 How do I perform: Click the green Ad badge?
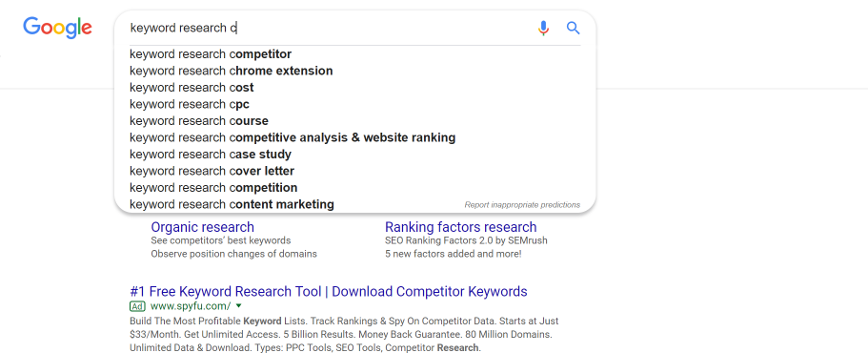pos(137,306)
